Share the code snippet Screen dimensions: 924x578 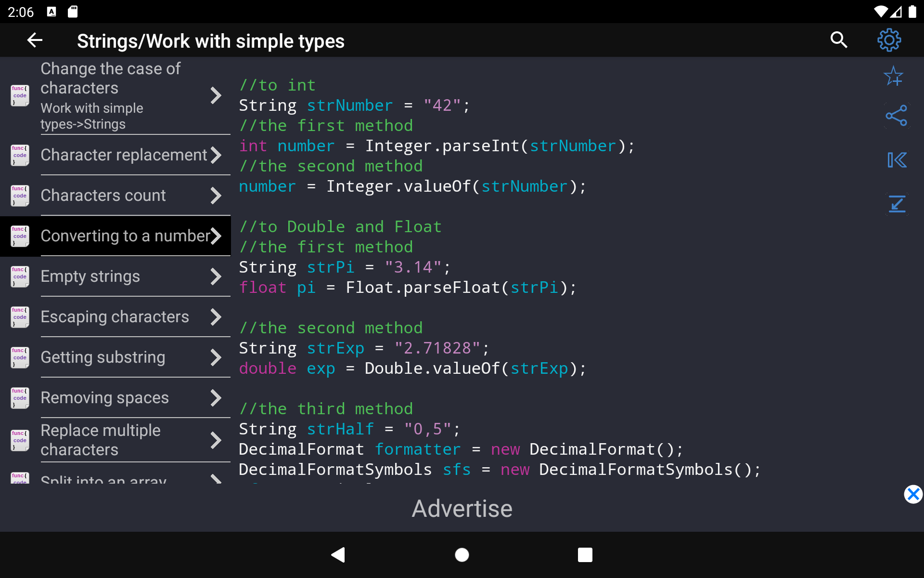pyautogui.click(x=896, y=116)
